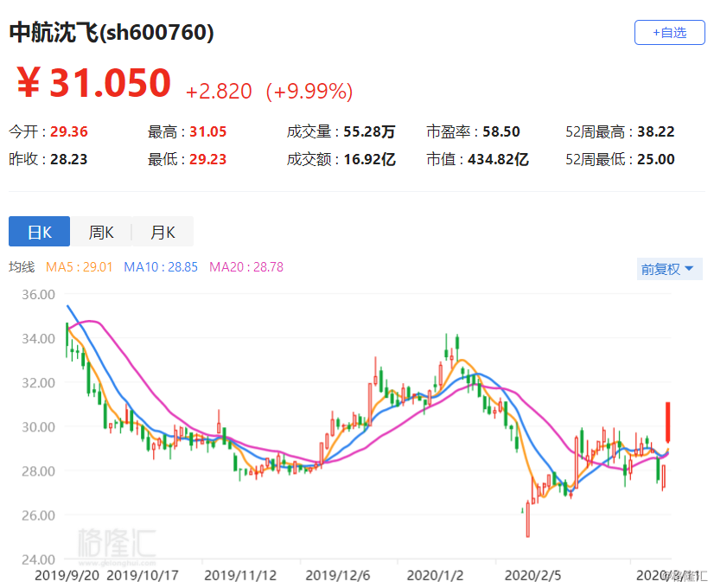The image size is (714, 588).
Task: Click the 今开 opening price 29.36
Action: click(x=69, y=131)
